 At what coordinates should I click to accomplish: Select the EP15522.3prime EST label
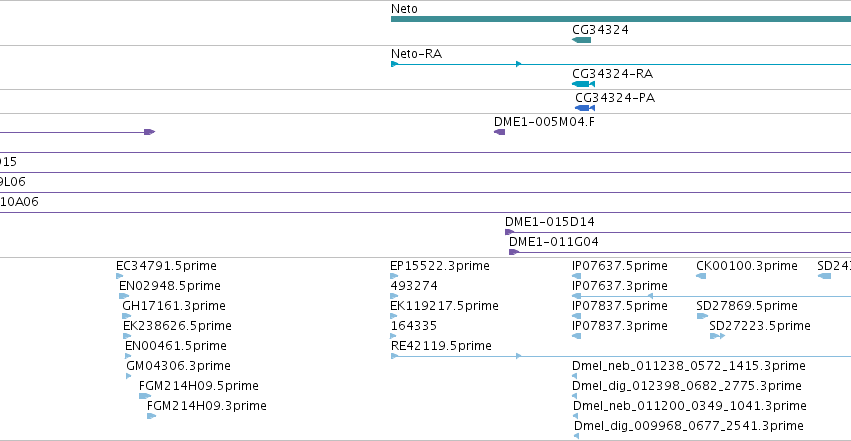(x=440, y=266)
